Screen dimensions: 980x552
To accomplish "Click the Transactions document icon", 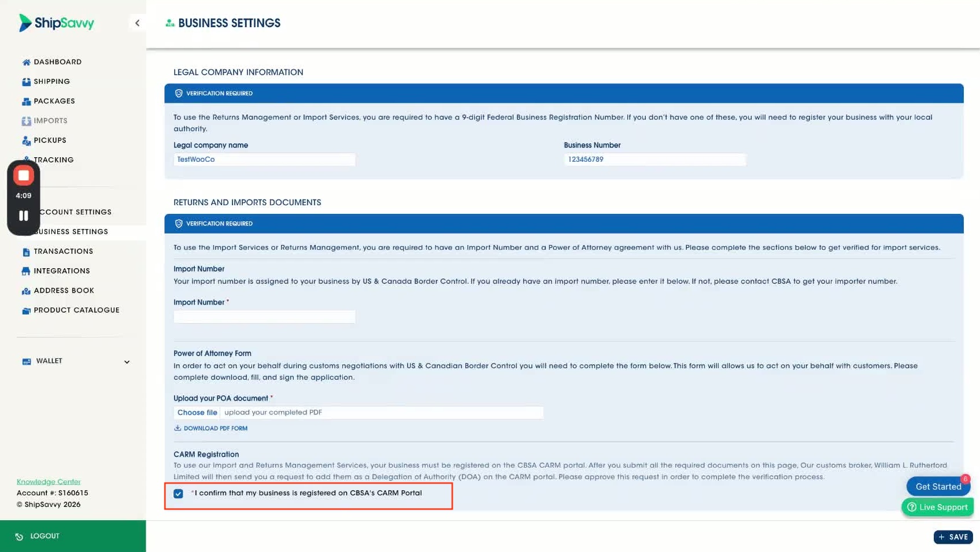I will click(26, 251).
